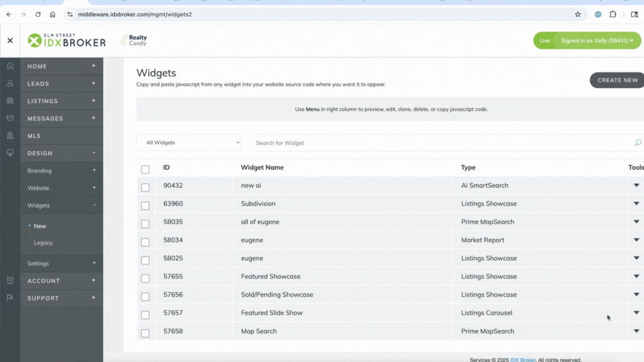Select the New widgets sub-item
The width and height of the screenshot is (644, 362).
click(40, 226)
